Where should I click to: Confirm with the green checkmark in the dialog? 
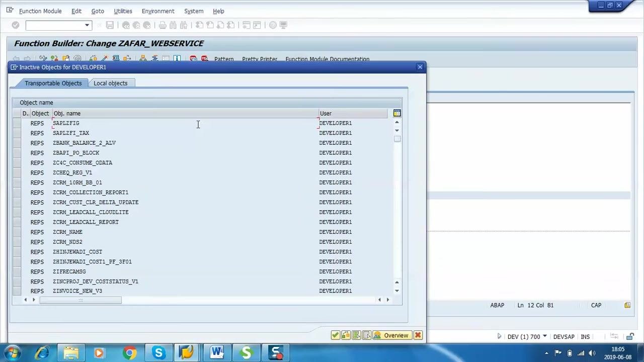coord(336,335)
